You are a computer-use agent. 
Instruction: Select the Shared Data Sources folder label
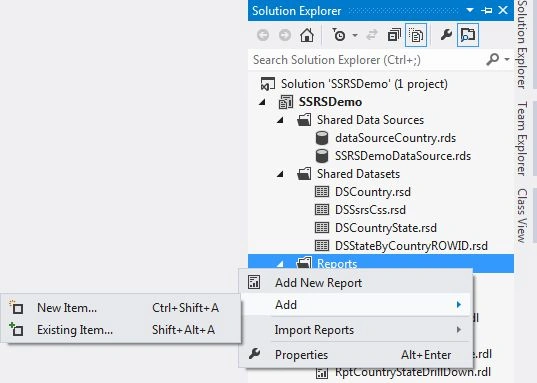[x=370, y=120]
